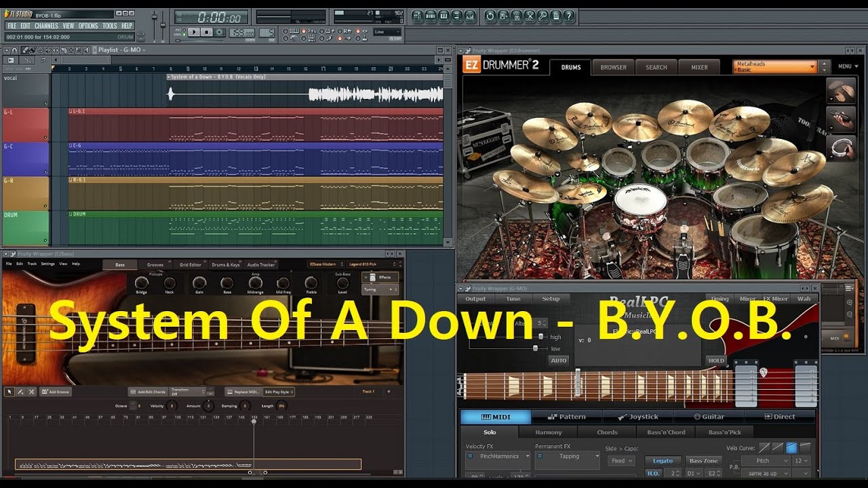Viewport: 868px width, 488px height.
Task: Open the PinchHarmonics dropdown in RealLPC
Action: pyautogui.click(x=498, y=456)
